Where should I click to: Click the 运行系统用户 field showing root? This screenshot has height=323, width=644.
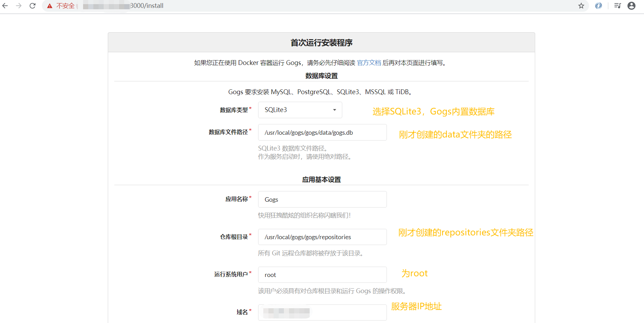tap(322, 275)
